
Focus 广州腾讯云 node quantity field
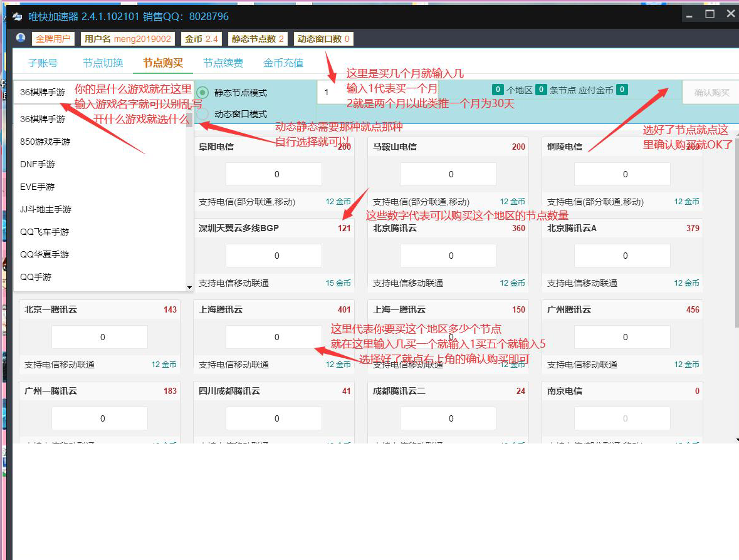[x=622, y=337]
